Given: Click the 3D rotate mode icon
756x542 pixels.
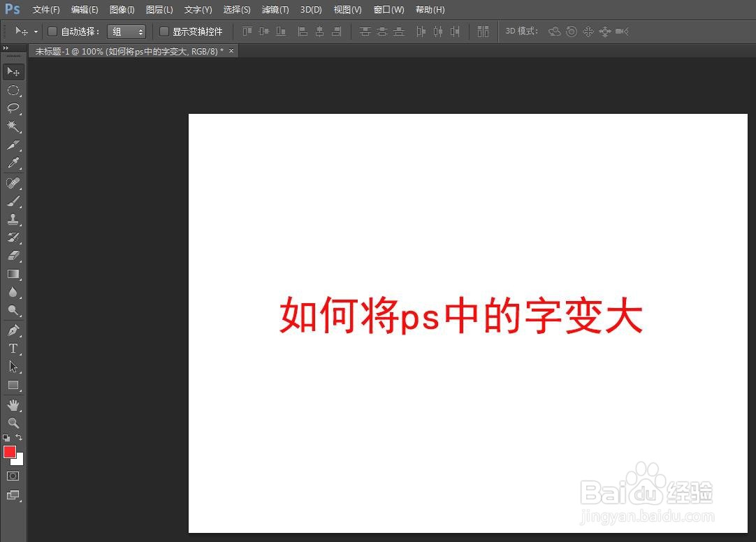Looking at the screenshot, I should tap(555, 32).
